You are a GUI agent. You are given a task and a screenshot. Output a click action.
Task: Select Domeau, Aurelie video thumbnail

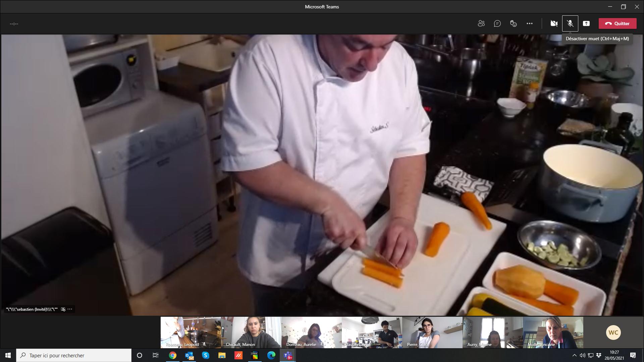tap(312, 333)
